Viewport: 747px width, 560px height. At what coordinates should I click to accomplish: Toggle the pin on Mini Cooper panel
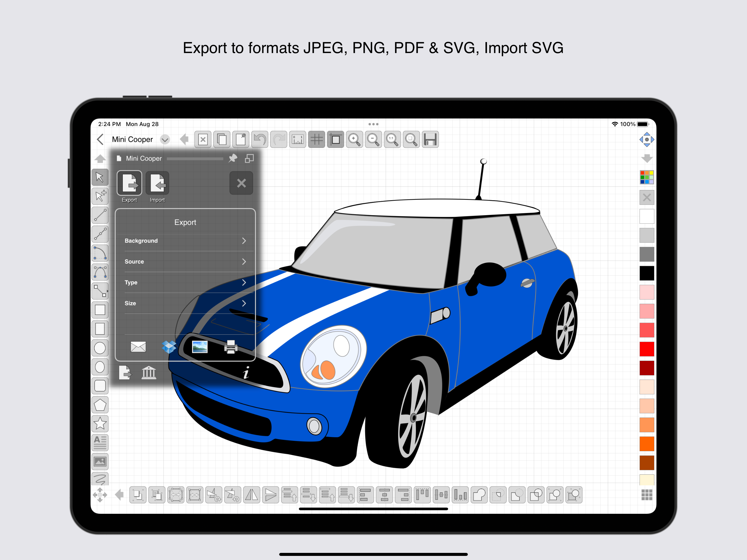(233, 158)
